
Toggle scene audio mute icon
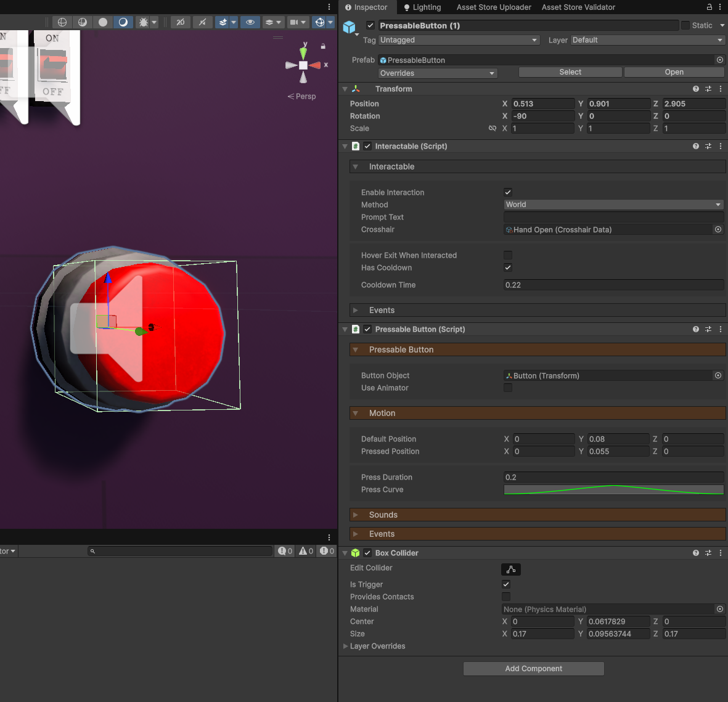(x=202, y=22)
